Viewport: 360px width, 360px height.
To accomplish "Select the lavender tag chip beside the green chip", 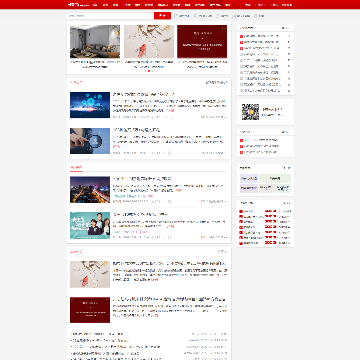I will click(x=249, y=178).
